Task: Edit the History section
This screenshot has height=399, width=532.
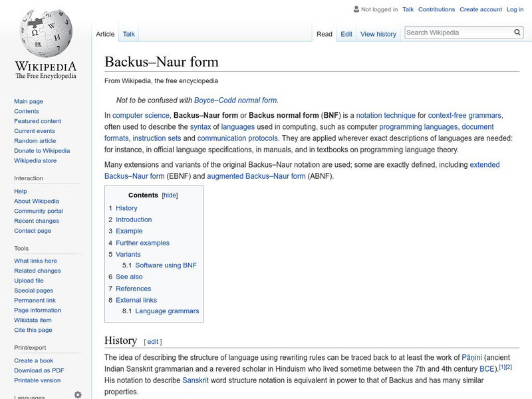Action: point(154,340)
